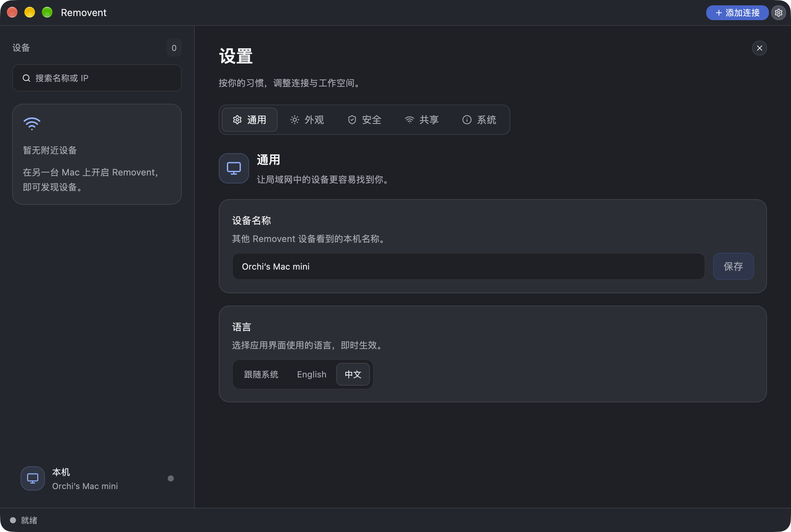Image resolution: width=791 pixels, height=532 pixels.
Task: Click the Removent title in the title bar
Action: 84,13
